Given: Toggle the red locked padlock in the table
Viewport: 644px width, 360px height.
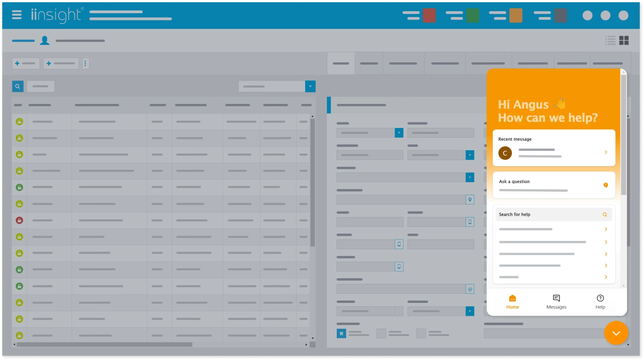Looking at the screenshot, I should 19,220.
